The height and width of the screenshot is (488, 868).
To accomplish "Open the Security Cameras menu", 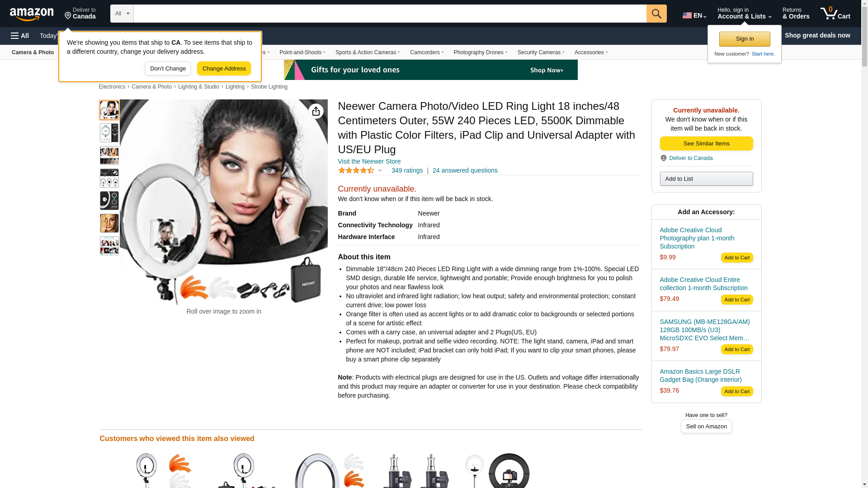I will tap(541, 52).
